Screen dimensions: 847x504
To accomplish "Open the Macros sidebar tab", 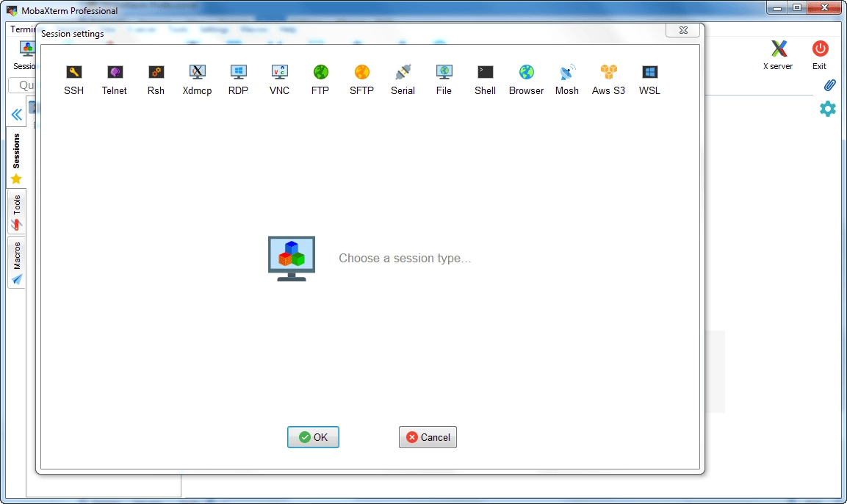I will [16, 262].
